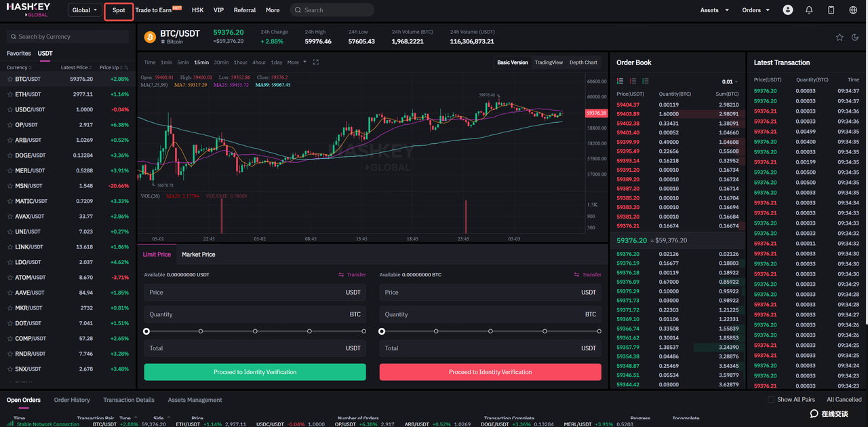Image resolution: width=868 pixels, height=427 pixels.
Task: Open the user profile avatar menu
Action: tap(787, 10)
